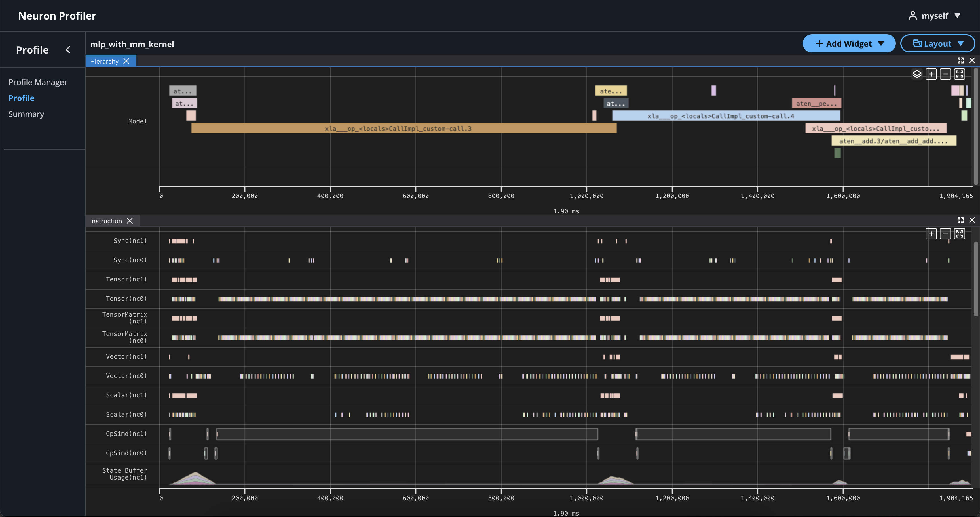Go to the Summary page
The image size is (980, 517).
[x=26, y=114]
